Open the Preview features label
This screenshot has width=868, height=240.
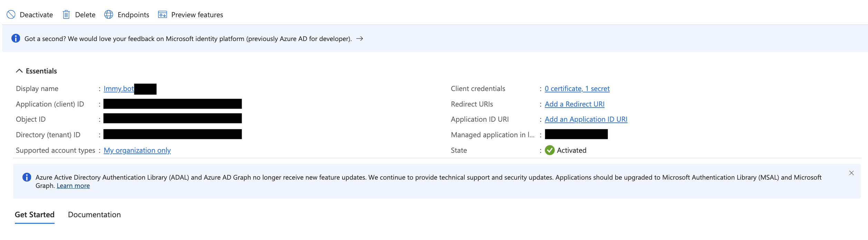coord(197,15)
